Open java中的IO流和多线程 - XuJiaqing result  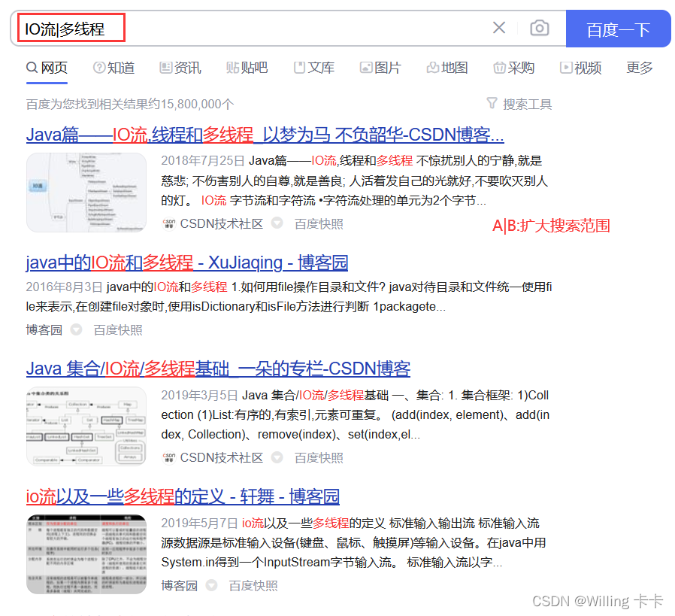187,262
